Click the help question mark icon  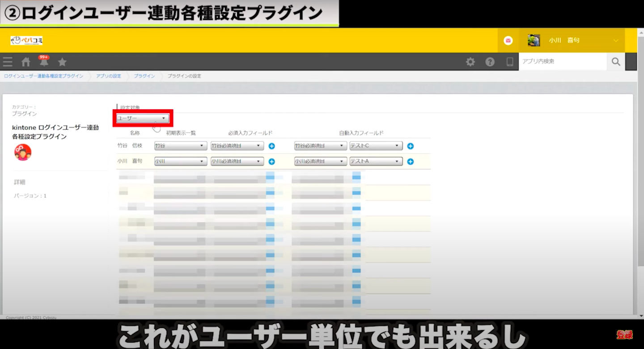pos(490,62)
